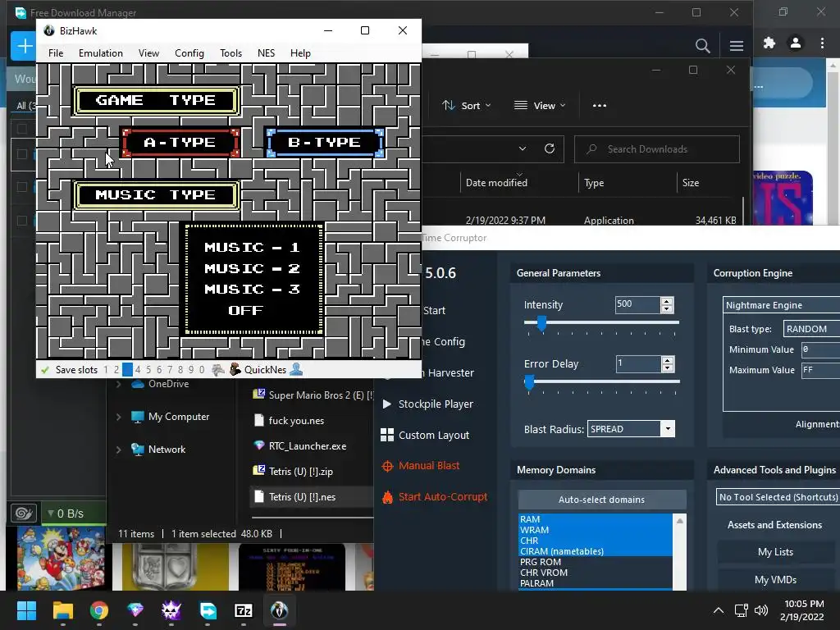Open the Config menu in BizHawk

tap(189, 53)
